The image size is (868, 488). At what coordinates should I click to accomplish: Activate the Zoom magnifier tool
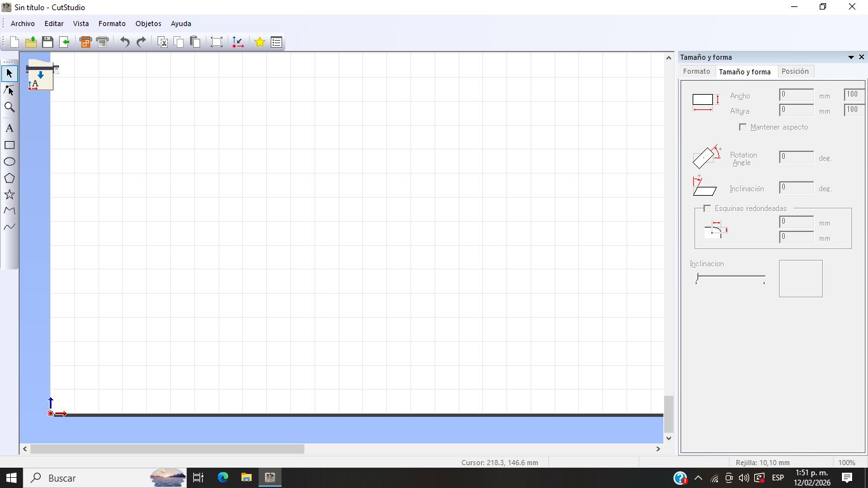[9, 107]
